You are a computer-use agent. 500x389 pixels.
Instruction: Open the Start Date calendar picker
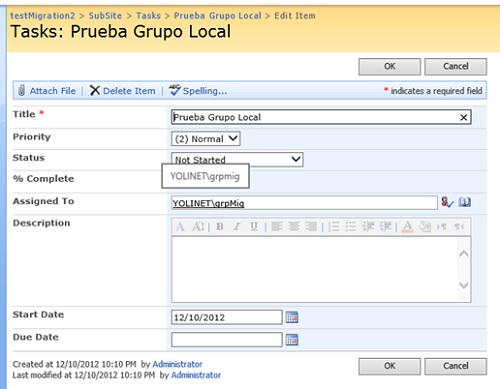click(292, 317)
